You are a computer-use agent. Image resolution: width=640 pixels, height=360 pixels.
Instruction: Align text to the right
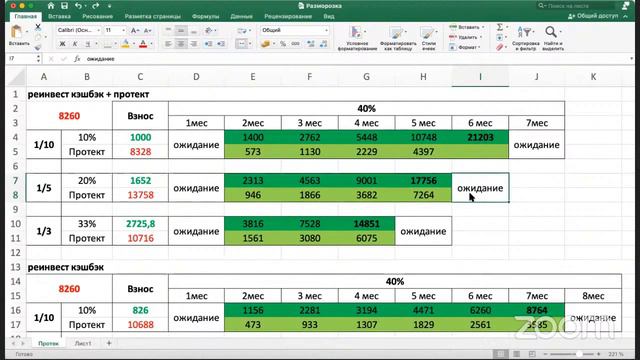(193, 44)
